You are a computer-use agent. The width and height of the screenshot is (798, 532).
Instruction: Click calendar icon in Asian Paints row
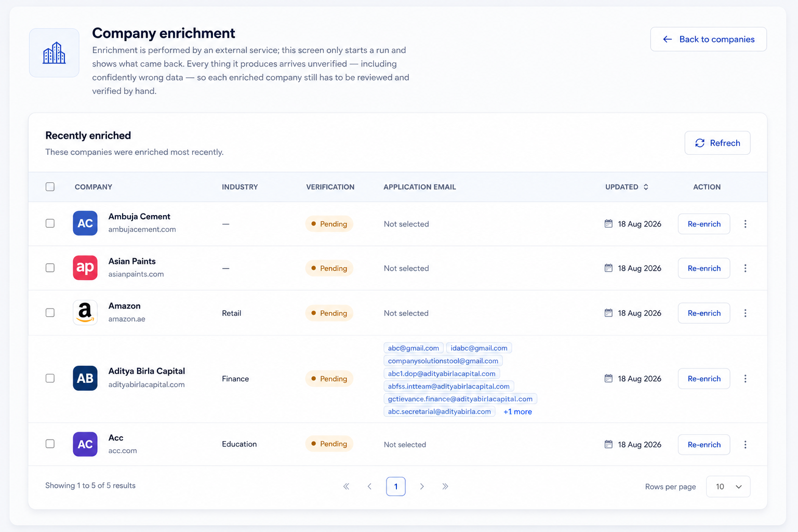[608, 268]
